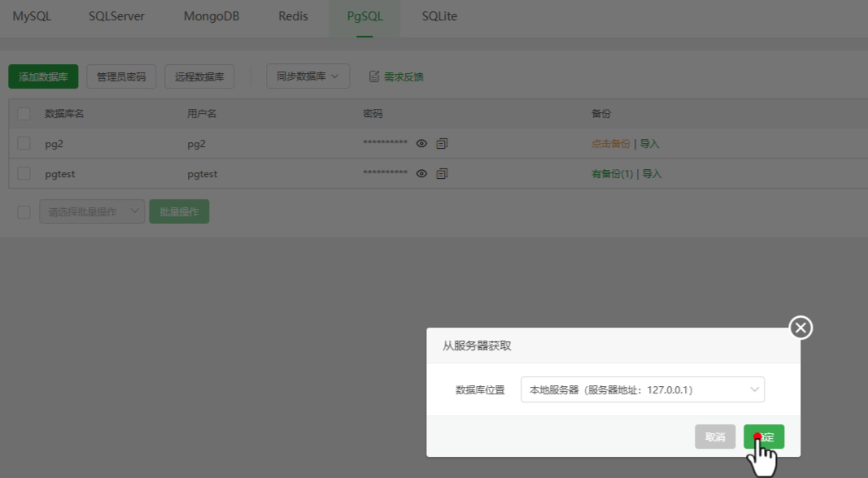
Task: Switch to the SQLServer tab
Action: (116, 16)
